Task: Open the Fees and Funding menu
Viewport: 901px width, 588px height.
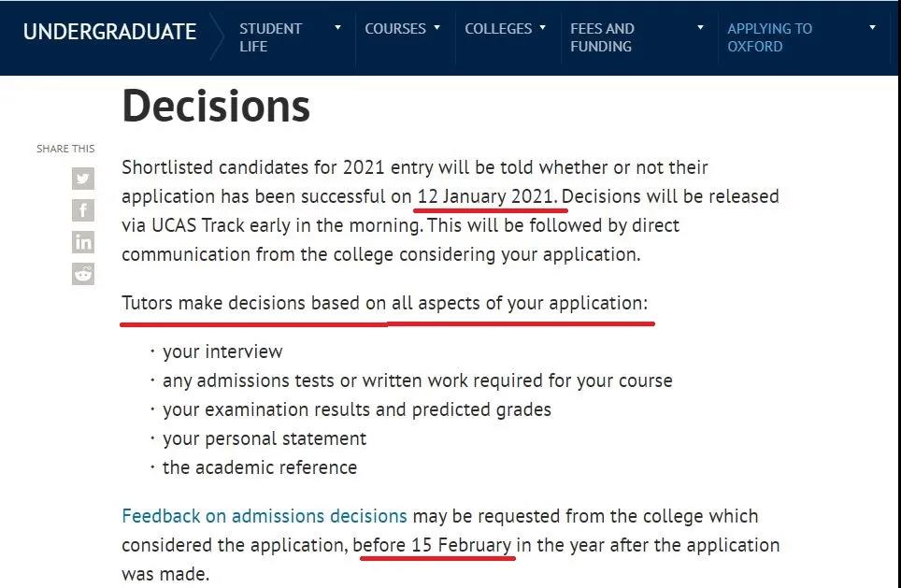Action: point(602,37)
